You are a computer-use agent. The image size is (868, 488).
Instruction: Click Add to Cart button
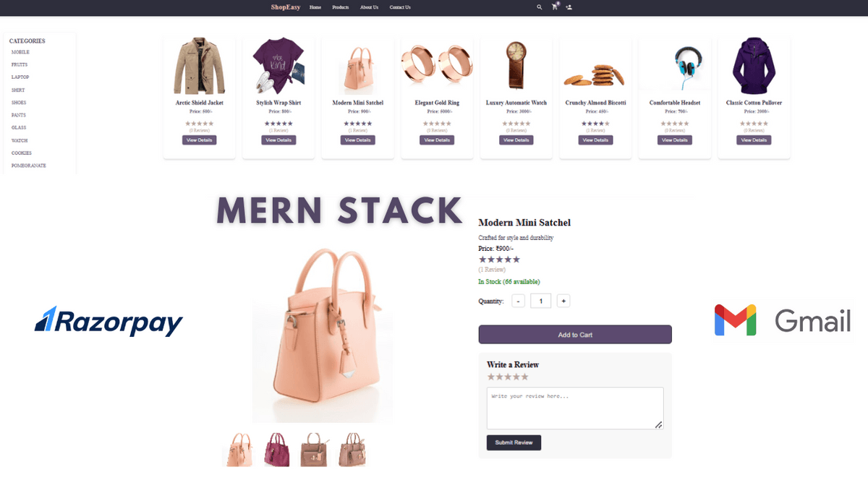[x=575, y=335]
